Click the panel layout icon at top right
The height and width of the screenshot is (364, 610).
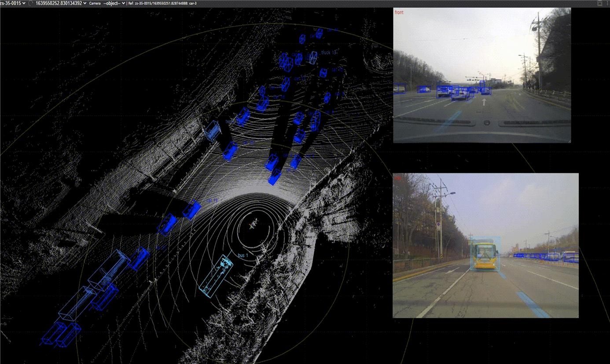pos(599,3)
